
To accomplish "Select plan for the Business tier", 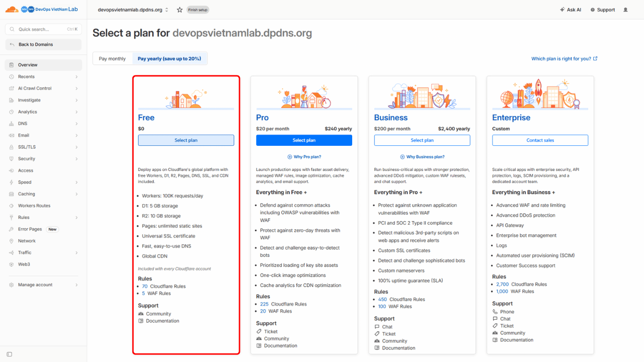I will (422, 140).
